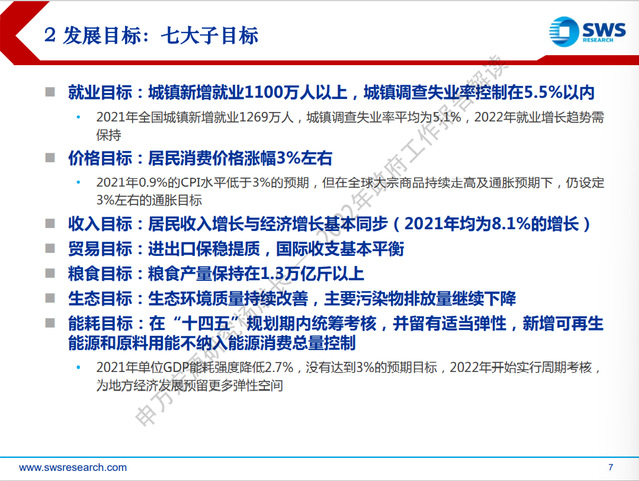
Task: Click the 粮食目标 1.3万亿斤 line
Action: coord(215,271)
